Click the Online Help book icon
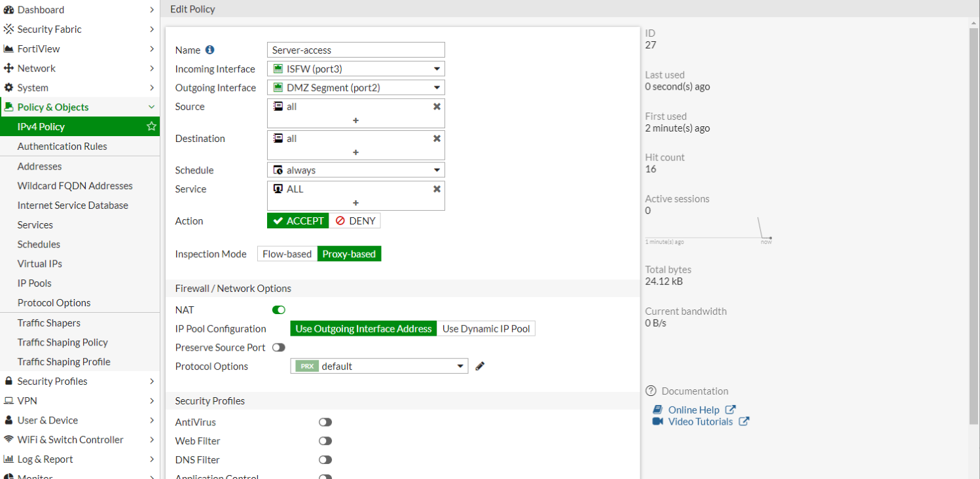This screenshot has width=980, height=479. pyautogui.click(x=658, y=410)
